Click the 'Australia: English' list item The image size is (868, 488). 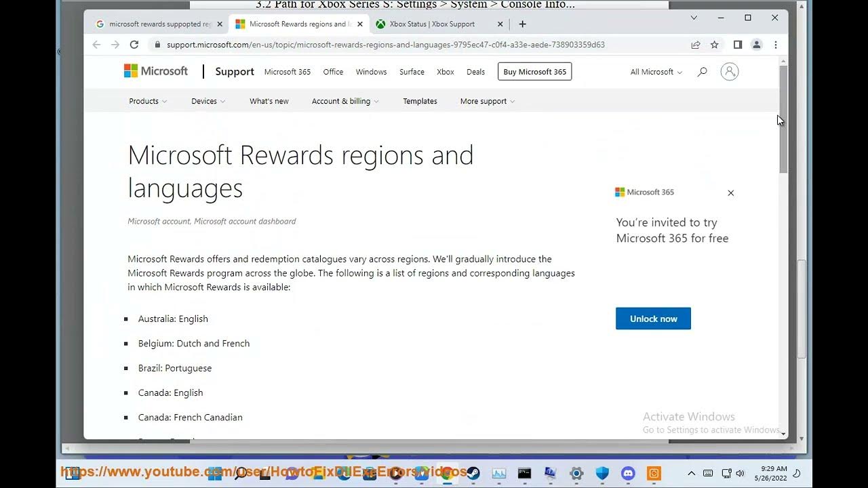173,319
